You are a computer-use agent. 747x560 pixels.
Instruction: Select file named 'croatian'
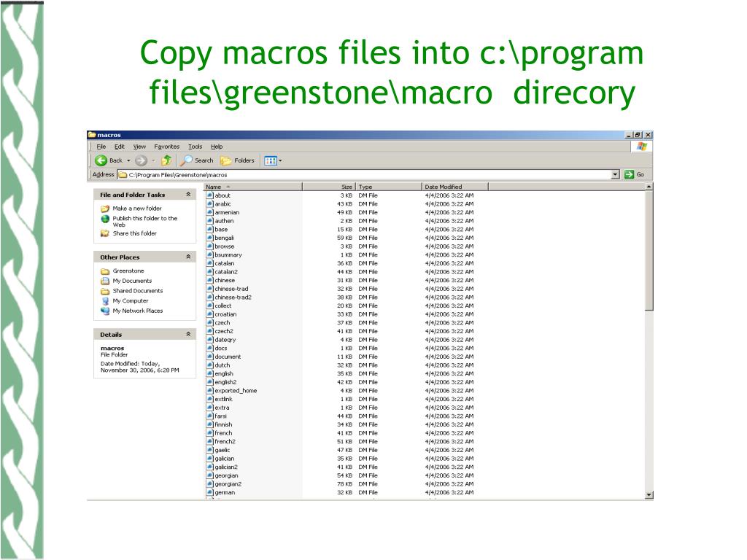[226, 314]
